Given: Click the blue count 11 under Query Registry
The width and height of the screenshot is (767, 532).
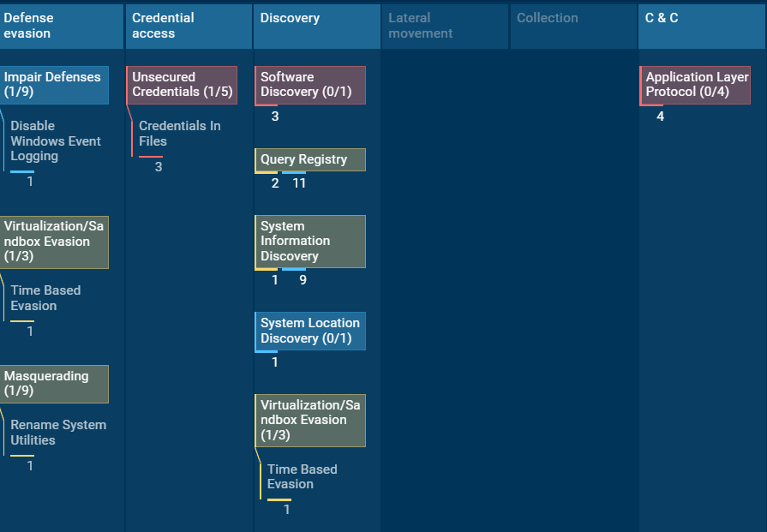Looking at the screenshot, I should [299, 183].
